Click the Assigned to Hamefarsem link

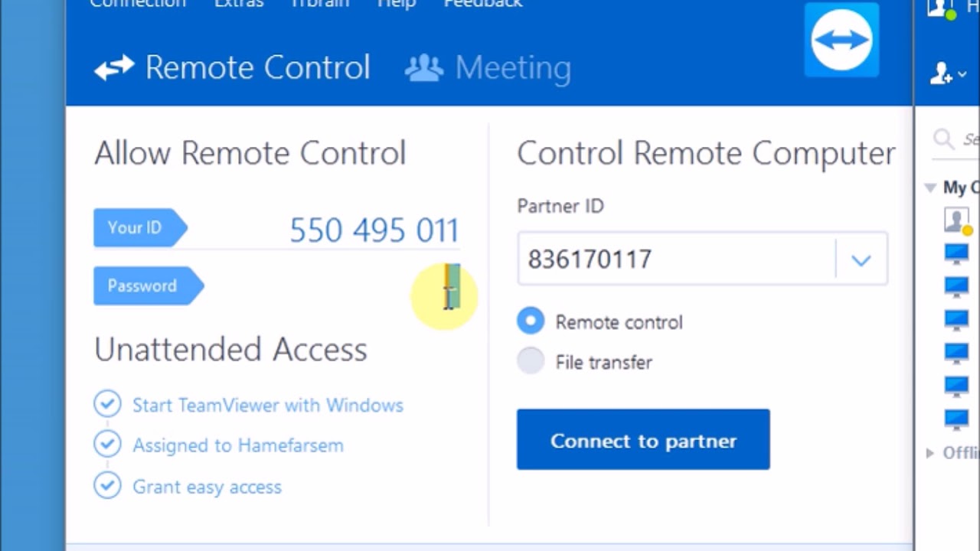pos(237,445)
